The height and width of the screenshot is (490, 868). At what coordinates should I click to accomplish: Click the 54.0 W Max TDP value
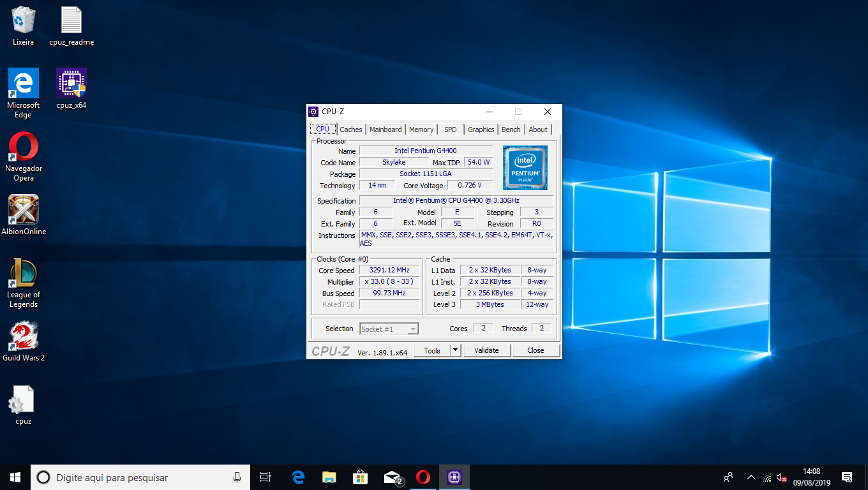(479, 162)
